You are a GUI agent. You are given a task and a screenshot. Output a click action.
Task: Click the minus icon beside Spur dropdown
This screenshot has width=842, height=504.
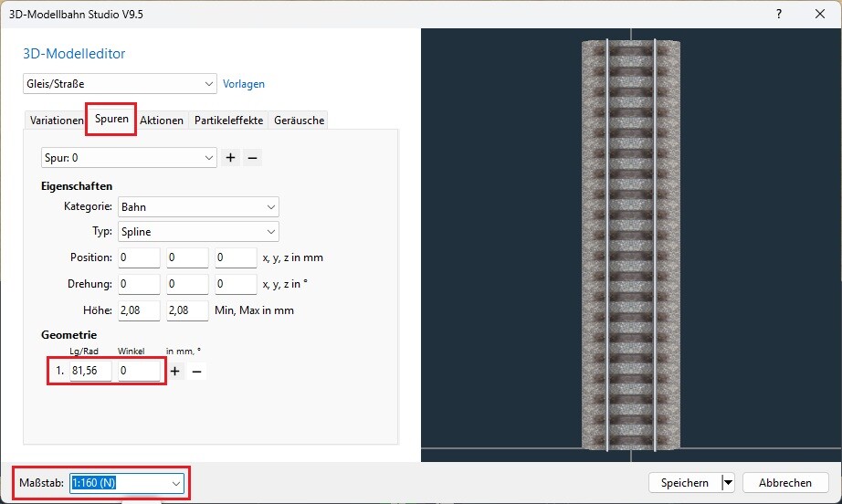253,158
